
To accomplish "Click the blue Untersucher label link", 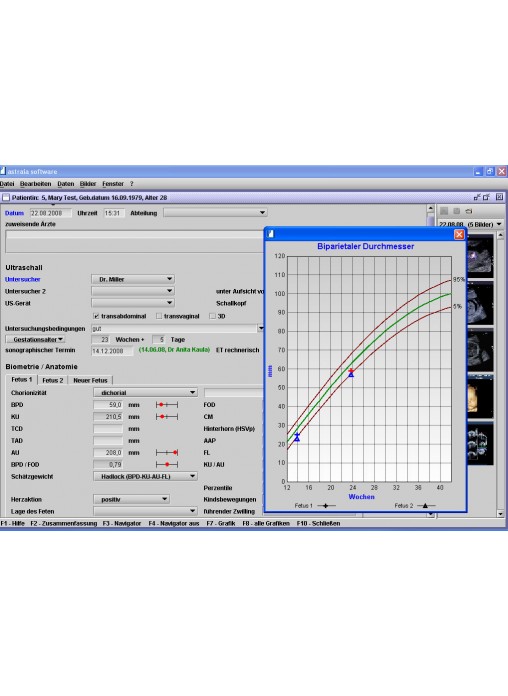I will (23, 279).
